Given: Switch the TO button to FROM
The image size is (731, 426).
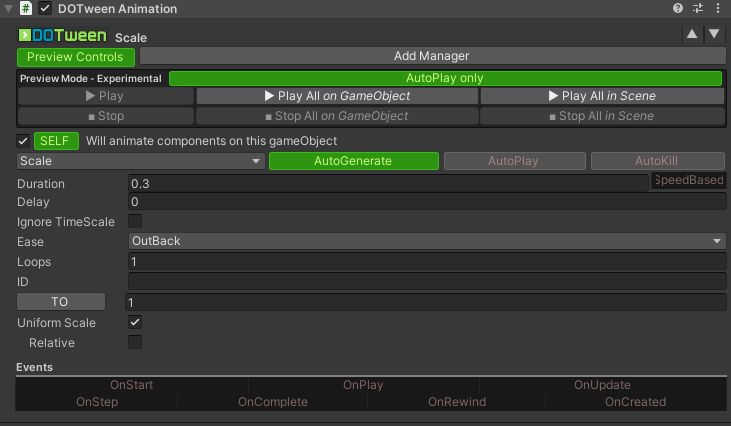Looking at the screenshot, I should point(61,302).
